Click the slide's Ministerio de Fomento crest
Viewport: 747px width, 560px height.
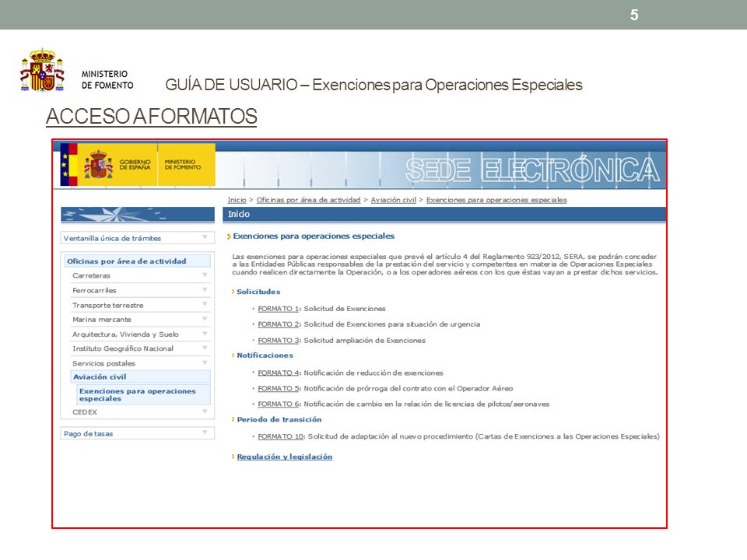[42, 70]
